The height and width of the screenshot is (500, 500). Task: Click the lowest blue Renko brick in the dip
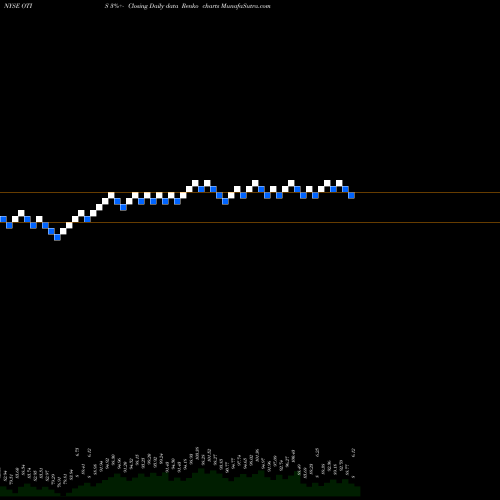click(x=57, y=237)
